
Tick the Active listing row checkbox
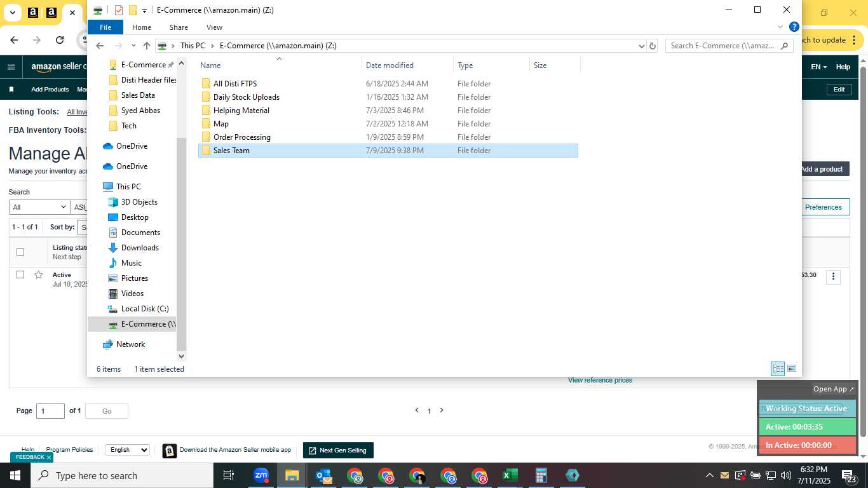[20, 274]
